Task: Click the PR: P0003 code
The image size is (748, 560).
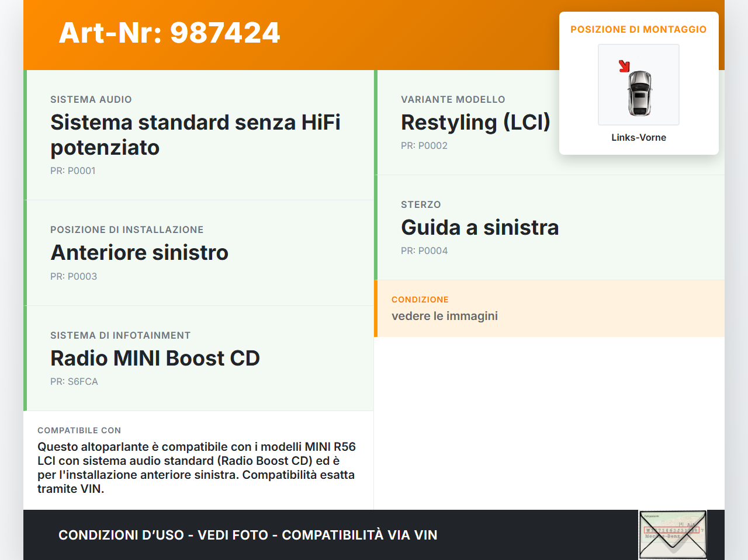Action: 74,277
